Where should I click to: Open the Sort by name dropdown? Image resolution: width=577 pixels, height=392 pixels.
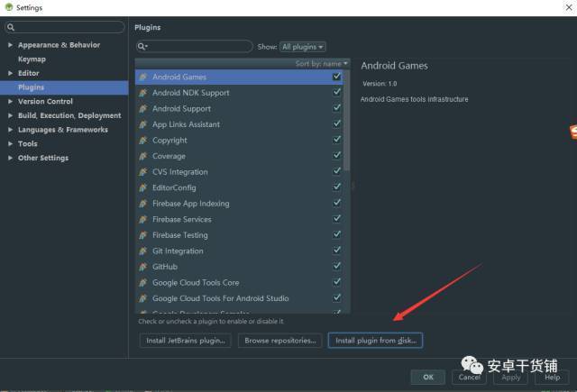(x=321, y=64)
